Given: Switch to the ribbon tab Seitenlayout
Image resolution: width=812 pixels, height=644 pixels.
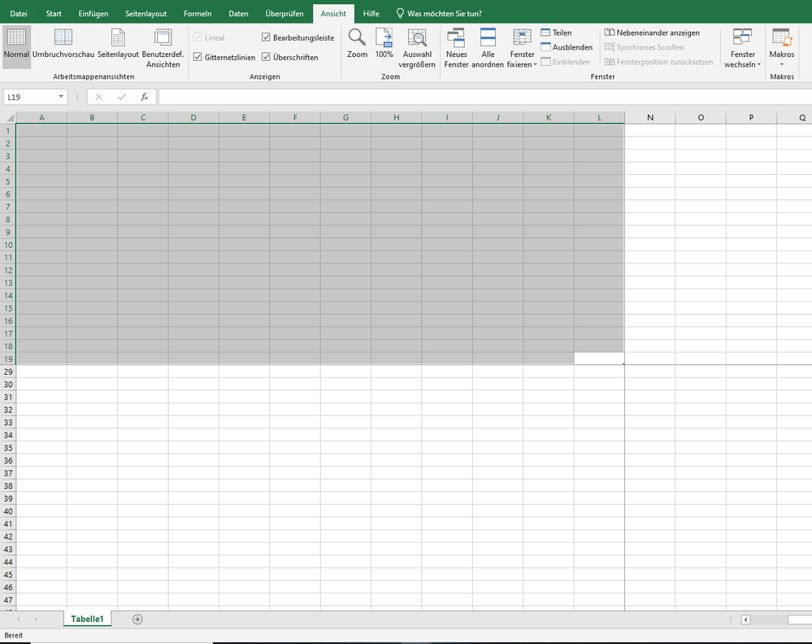Looking at the screenshot, I should (x=146, y=14).
